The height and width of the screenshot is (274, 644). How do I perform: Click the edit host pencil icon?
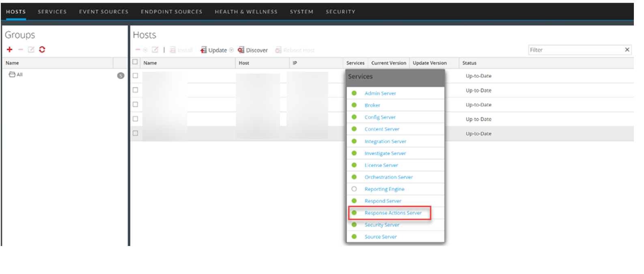[155, 50]
